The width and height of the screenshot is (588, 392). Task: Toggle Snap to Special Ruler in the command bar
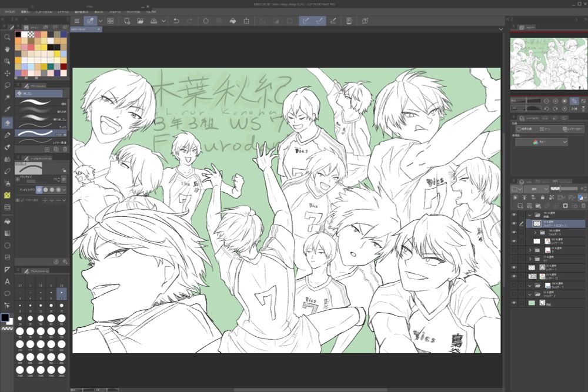coord(319,21)
